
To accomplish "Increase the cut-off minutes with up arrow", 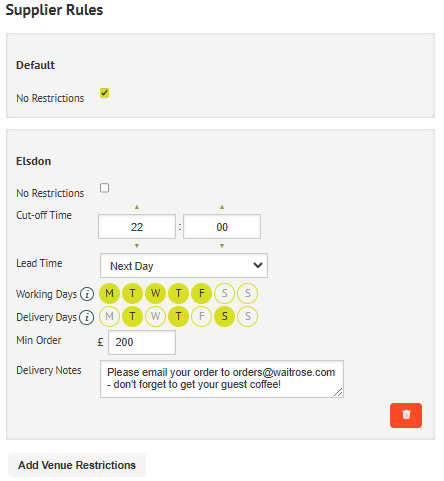I will [222, 207].
